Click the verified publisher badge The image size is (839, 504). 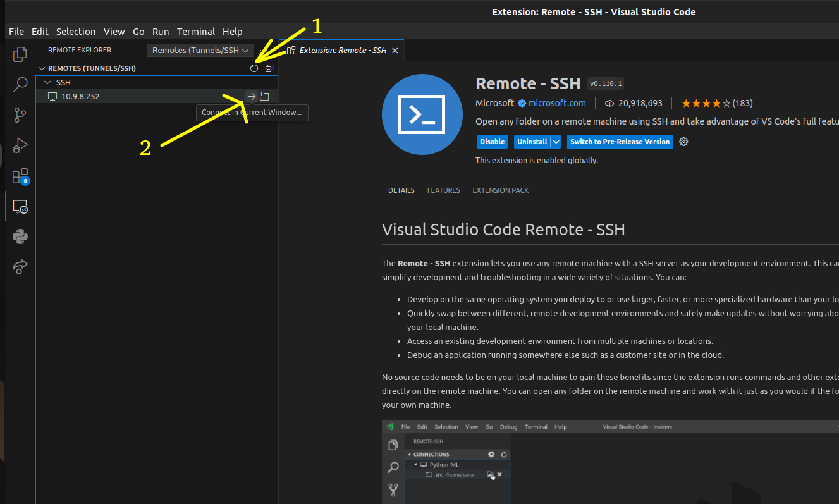(x=522, y=103)
